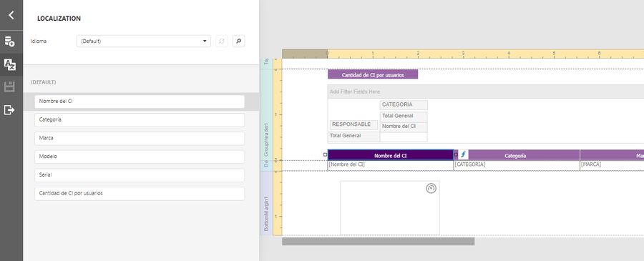Screen dimensions: 644x261
Task: Open the Idioma language dropdown
Action: [x=143, y=41]
